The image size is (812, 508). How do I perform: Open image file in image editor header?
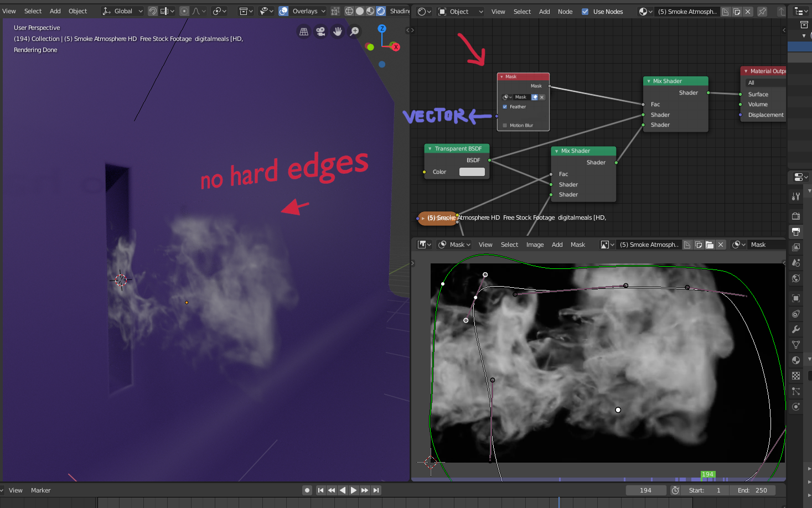710,245
